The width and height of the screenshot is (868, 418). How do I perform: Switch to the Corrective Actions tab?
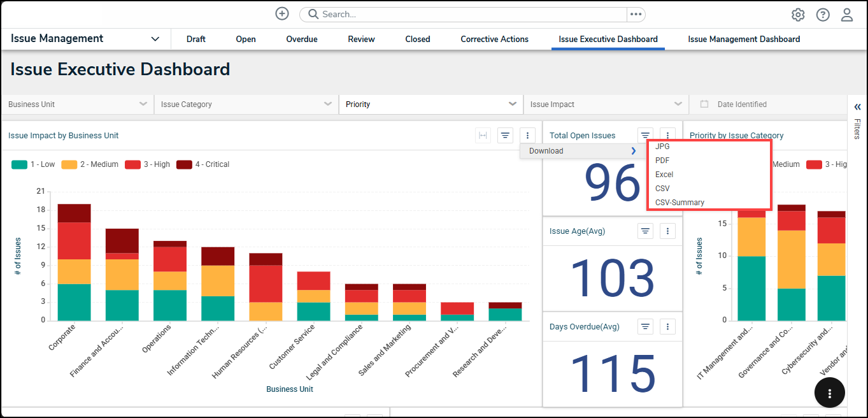coord(494,39)
